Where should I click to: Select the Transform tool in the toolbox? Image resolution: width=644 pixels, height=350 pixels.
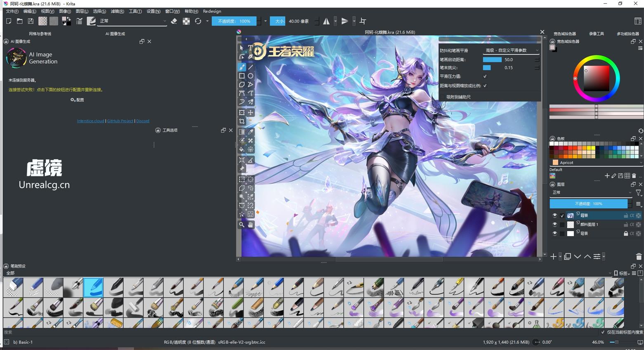click(x=242, y=112)
